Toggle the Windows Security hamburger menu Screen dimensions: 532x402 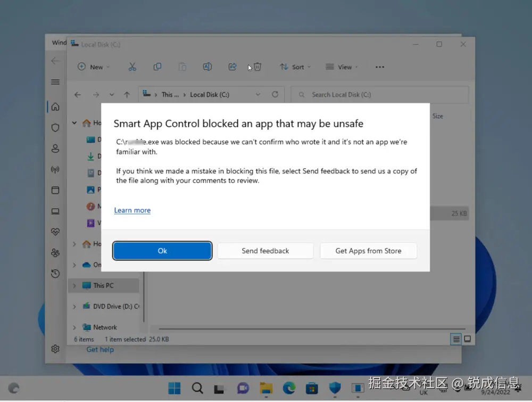[x=55, y=82]
